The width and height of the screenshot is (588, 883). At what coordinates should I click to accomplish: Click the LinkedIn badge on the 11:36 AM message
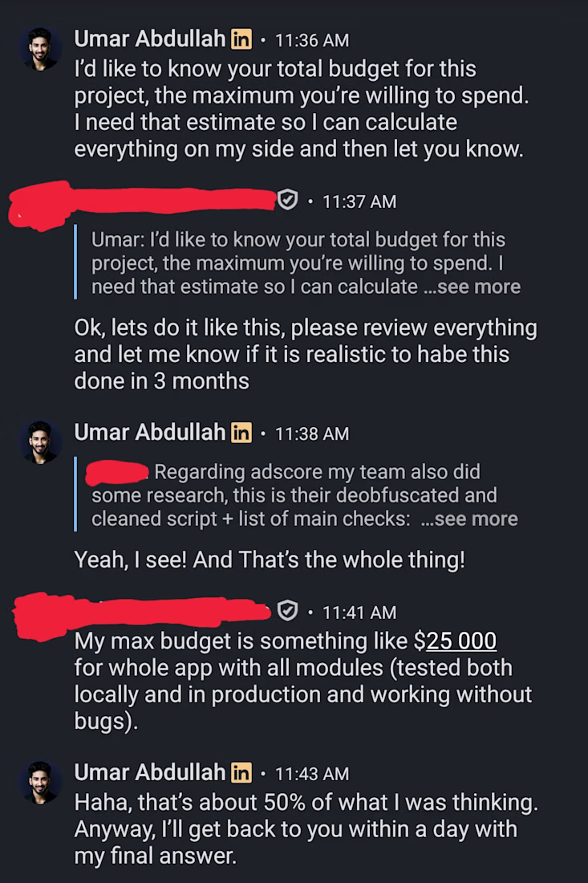pos(241,38)
